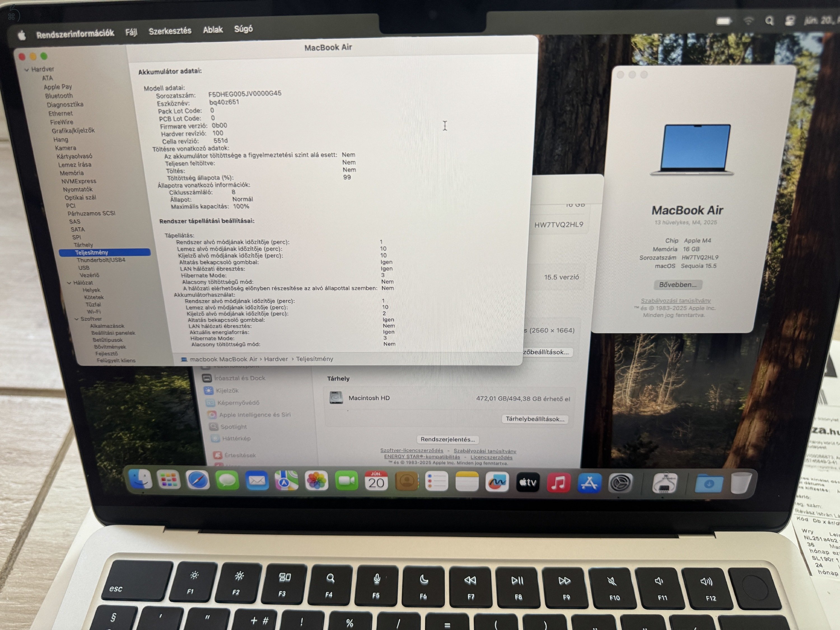Open Szabályozási tanúsítvány link in About window
This screenshot has height=630, width=840.
[x=676, y=301]
